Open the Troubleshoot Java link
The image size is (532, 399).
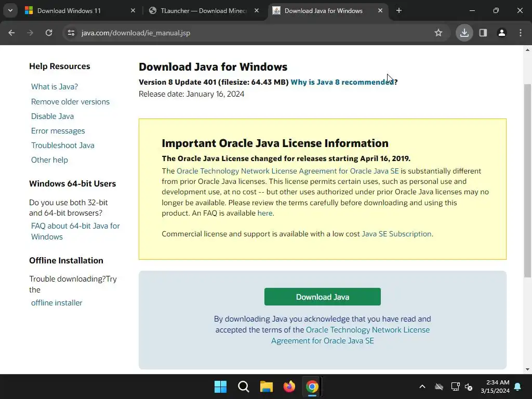coord(63,145)
